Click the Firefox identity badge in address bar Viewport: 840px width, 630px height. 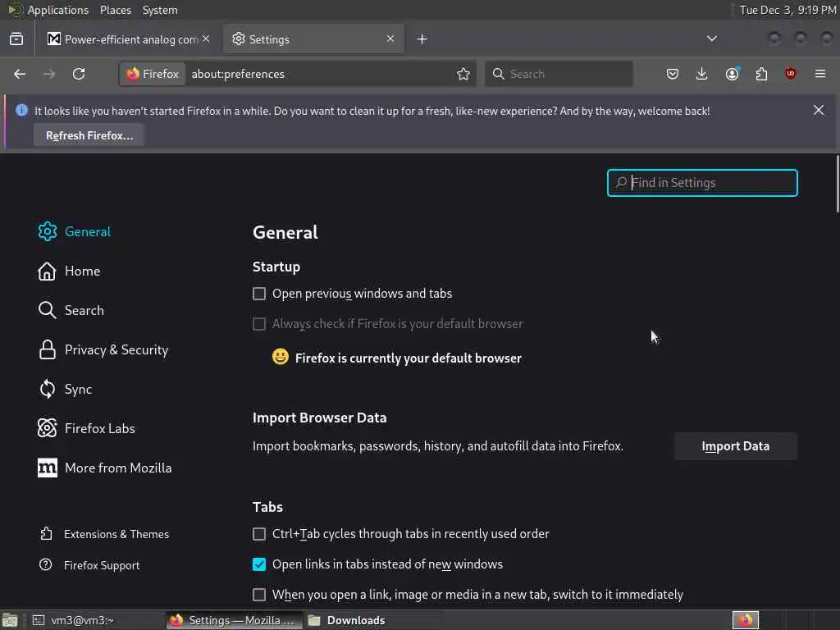coord(153,74)
